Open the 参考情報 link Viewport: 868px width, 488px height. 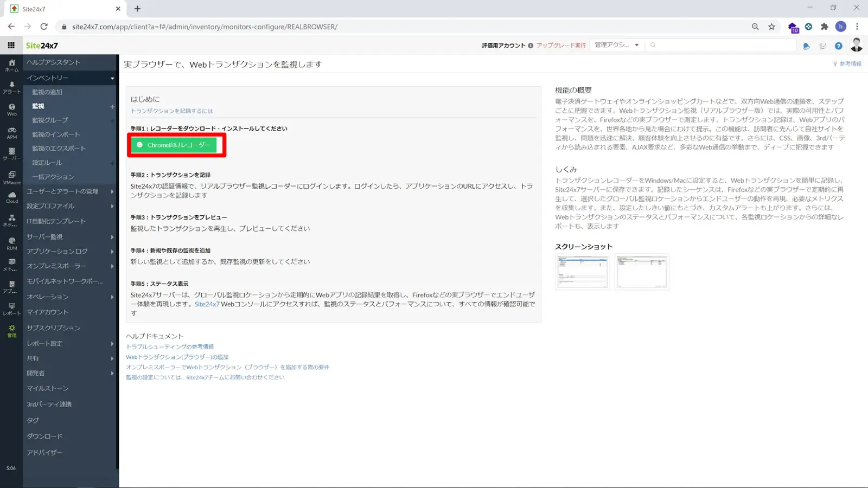pyautogui.click(x=847, y=64)
